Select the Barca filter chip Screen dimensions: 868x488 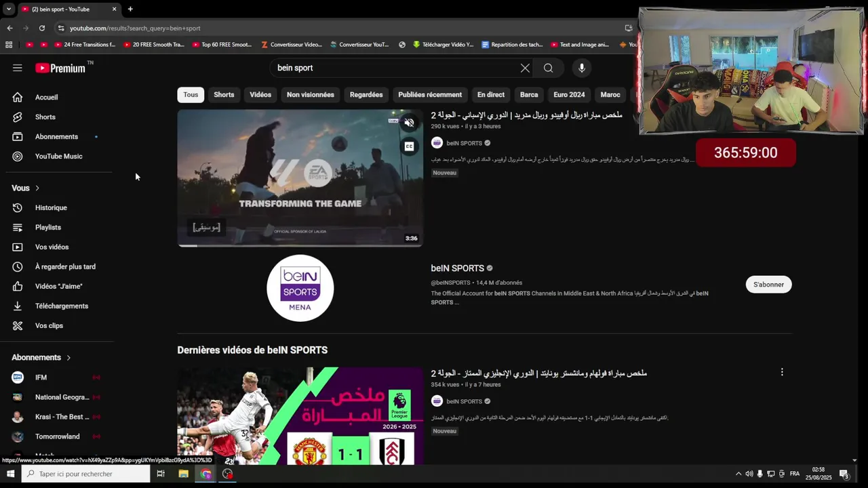click(529, 95)
